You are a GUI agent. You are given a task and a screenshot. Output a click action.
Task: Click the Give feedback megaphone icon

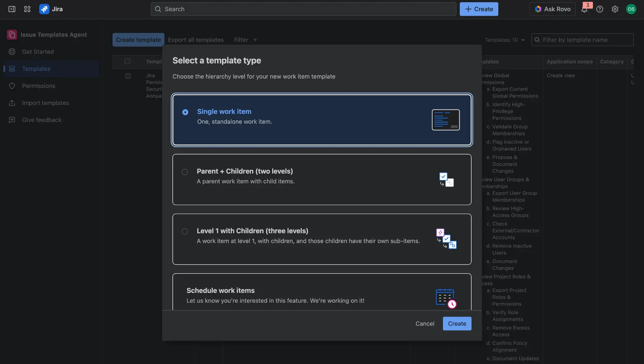[x=12, y=120]
